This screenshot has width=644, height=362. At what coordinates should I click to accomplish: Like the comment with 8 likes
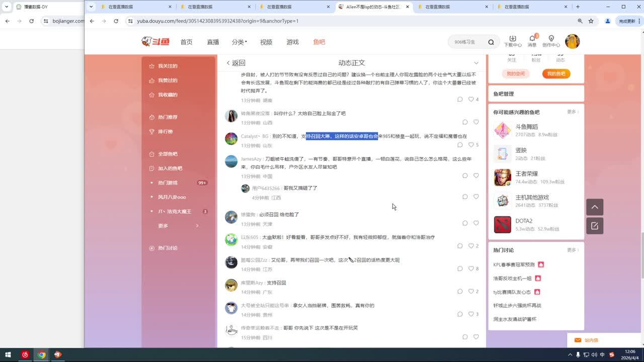tap(471, 268)
